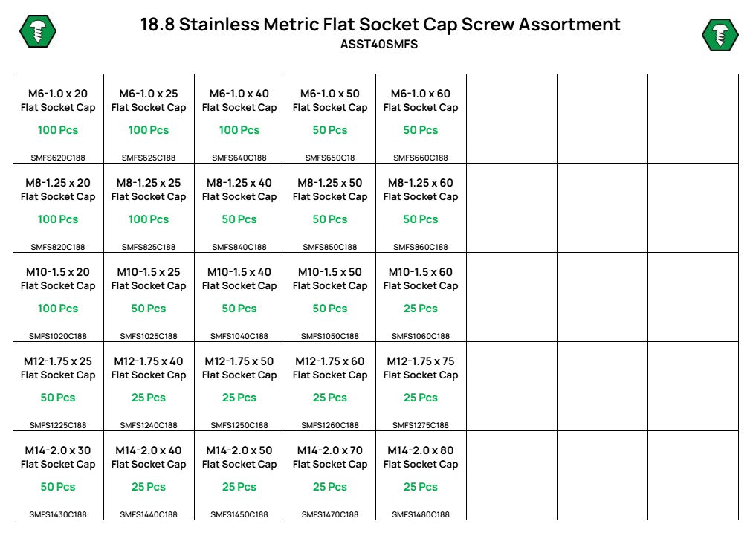The image size is (756, 533).
Task: Select the M10-1.5 x 50 compartment label
Action: point(330,272)
